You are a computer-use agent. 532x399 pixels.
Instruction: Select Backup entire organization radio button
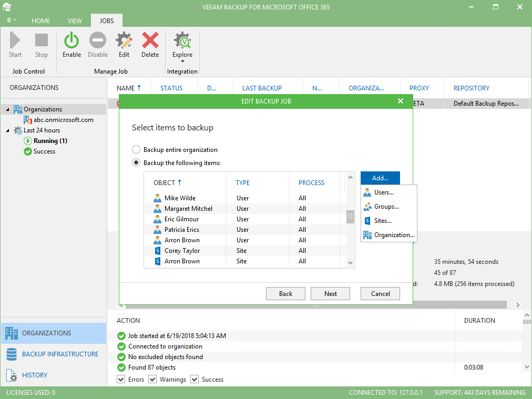click(x=136, y=150)
